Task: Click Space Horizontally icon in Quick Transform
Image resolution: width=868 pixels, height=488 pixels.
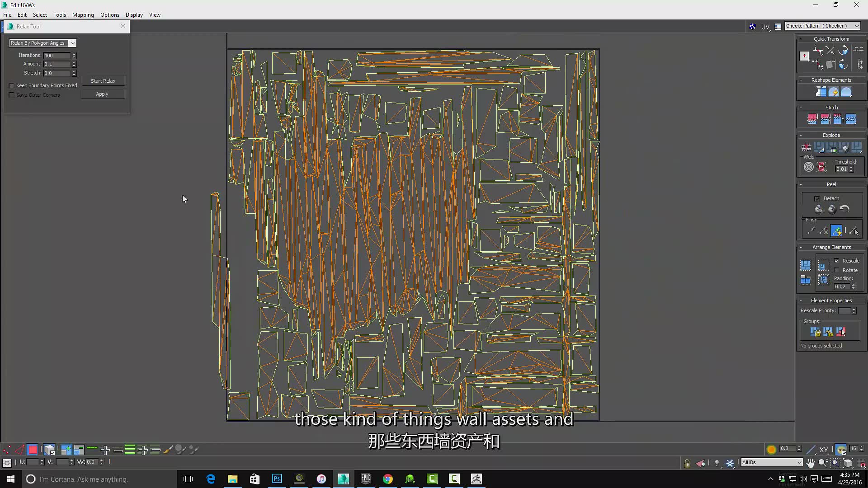Action: click(859, 50)
